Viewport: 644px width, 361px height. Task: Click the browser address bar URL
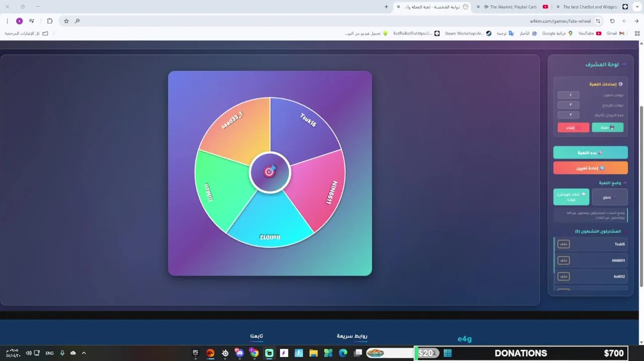tap(560, 21)
